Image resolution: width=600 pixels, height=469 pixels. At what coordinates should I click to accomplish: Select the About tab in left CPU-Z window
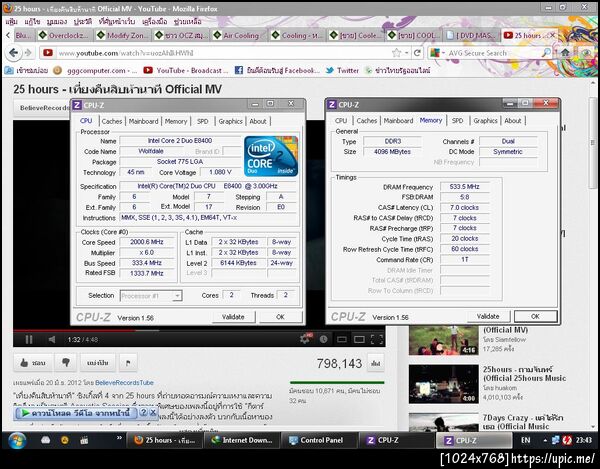pos(258,121)
